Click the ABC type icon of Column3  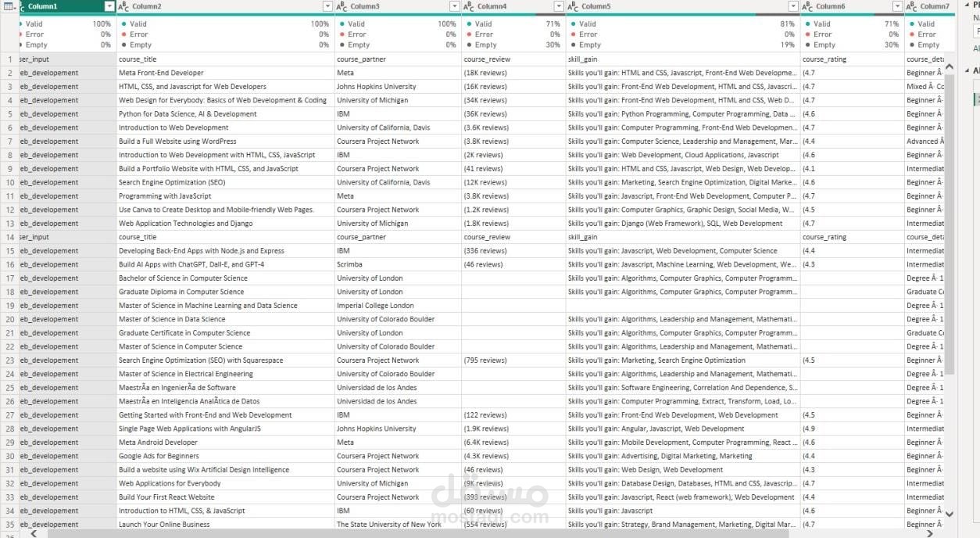[342, 6]
